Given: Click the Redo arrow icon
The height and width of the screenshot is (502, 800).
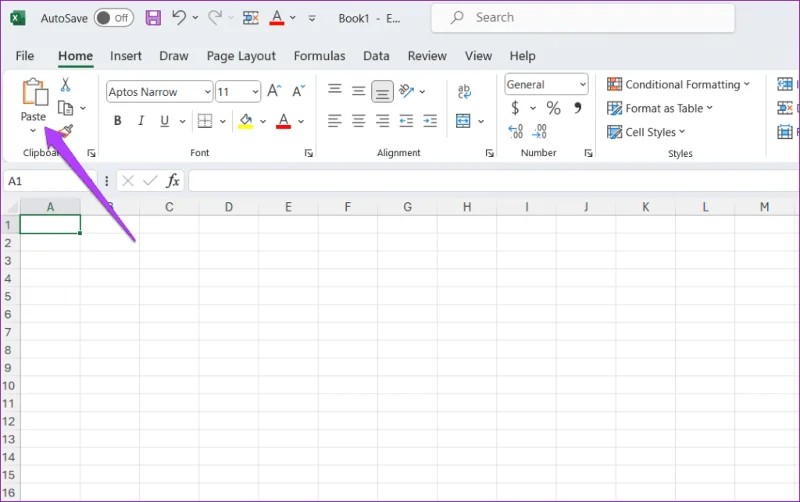Looking at the screenshot, I should (215, 17).
